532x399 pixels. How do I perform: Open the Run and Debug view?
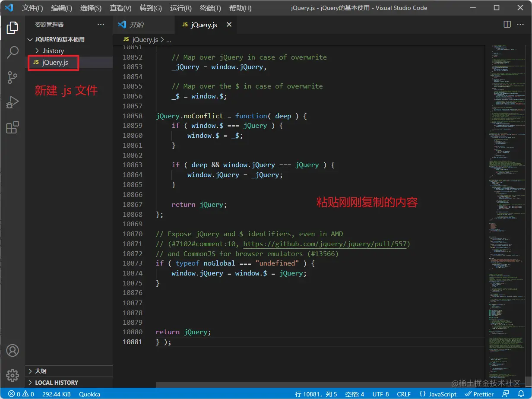coord(13,102)
